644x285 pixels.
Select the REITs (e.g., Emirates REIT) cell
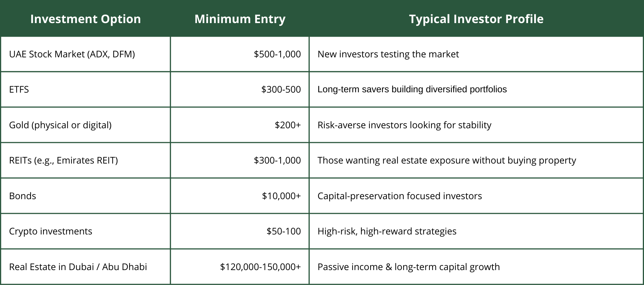(63, 160)
